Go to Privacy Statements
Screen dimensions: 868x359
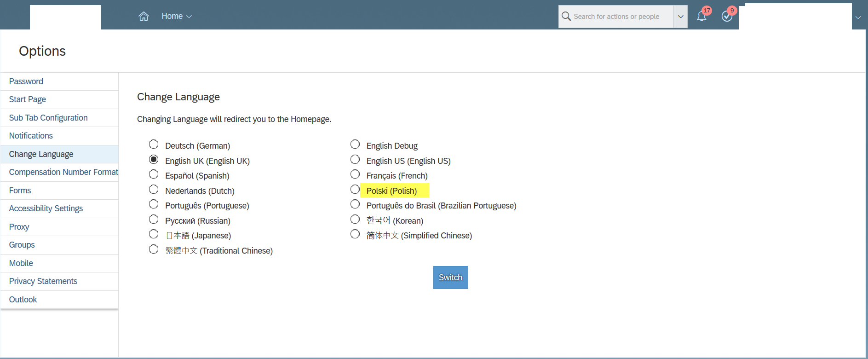click(x=59, y=281)
